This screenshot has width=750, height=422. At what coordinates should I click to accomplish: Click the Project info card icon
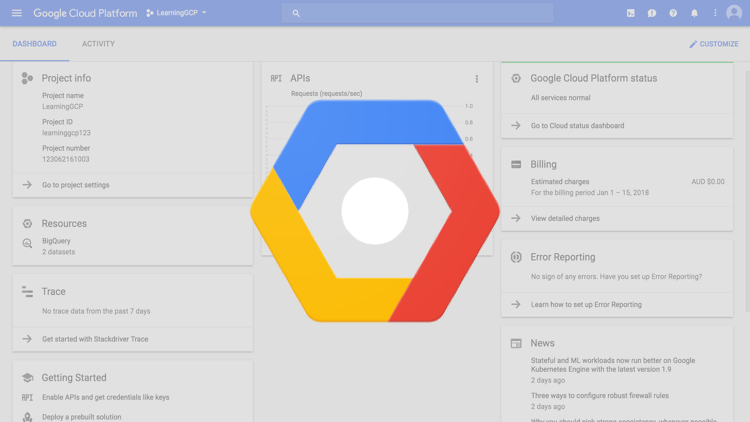[x=27, y=78]
